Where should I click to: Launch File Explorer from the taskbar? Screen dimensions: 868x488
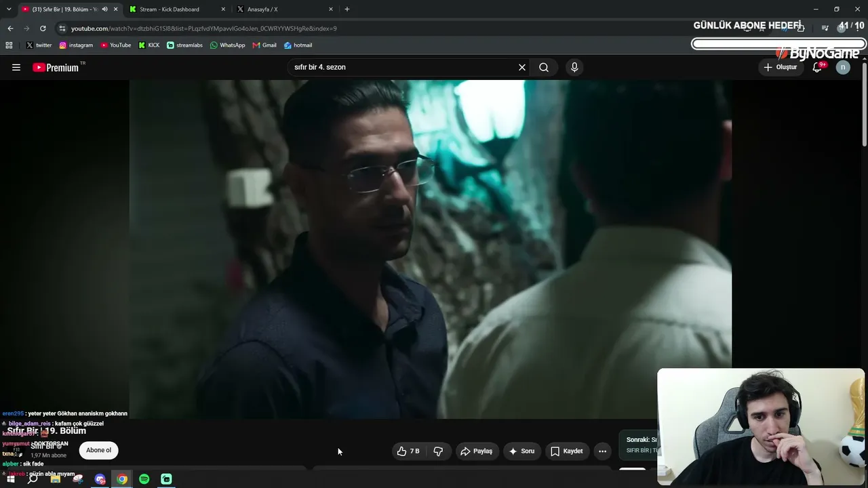click(56, 479)
